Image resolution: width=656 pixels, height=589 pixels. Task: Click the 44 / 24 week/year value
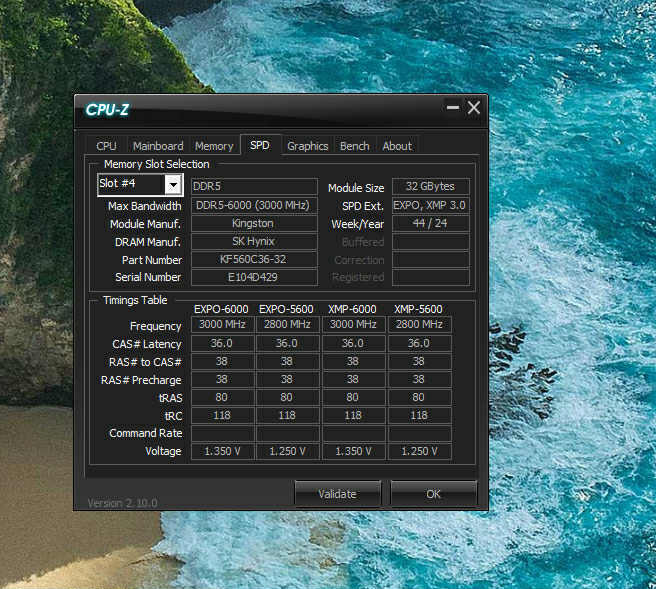430,223
